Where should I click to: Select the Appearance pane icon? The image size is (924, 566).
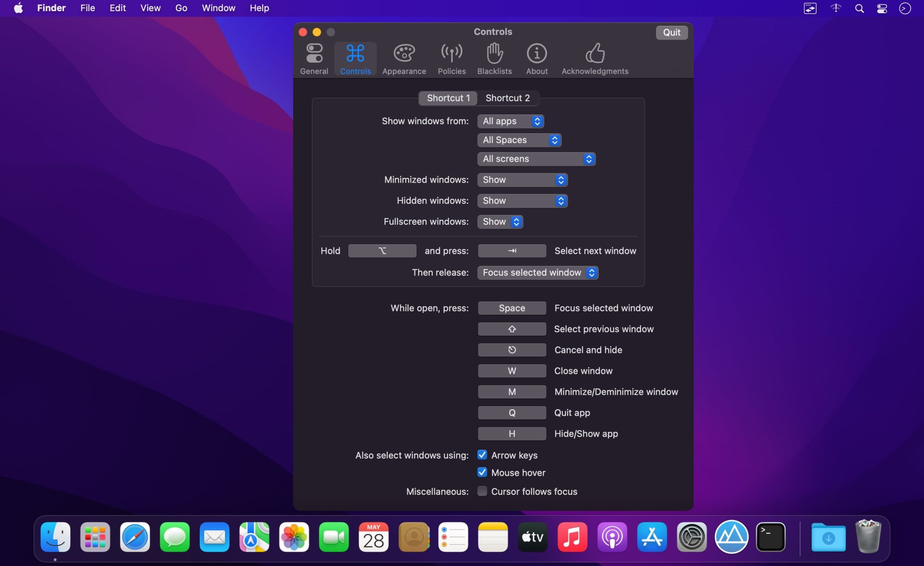[x=404, y=59]
